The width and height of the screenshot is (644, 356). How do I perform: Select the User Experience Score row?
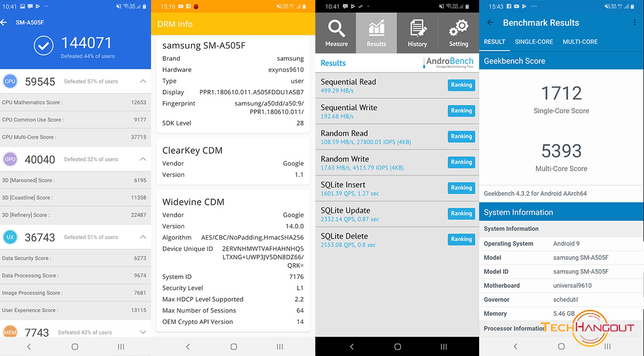(x=75, y=310)
